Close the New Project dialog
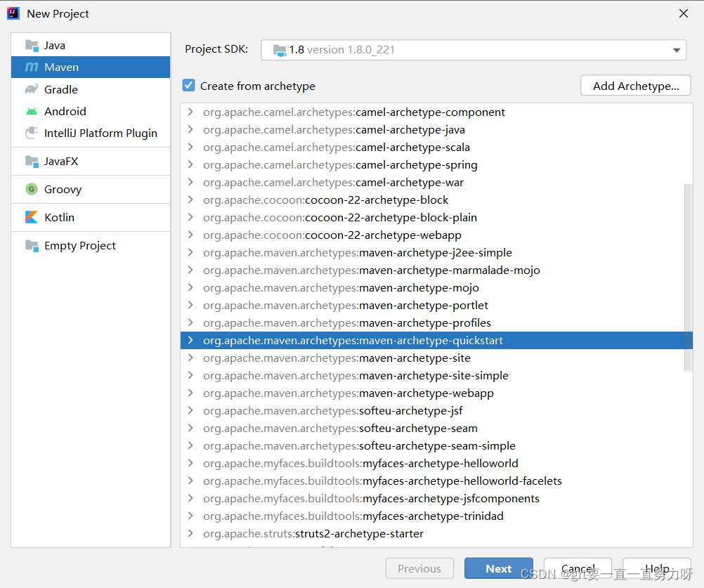 click(684, 13)
